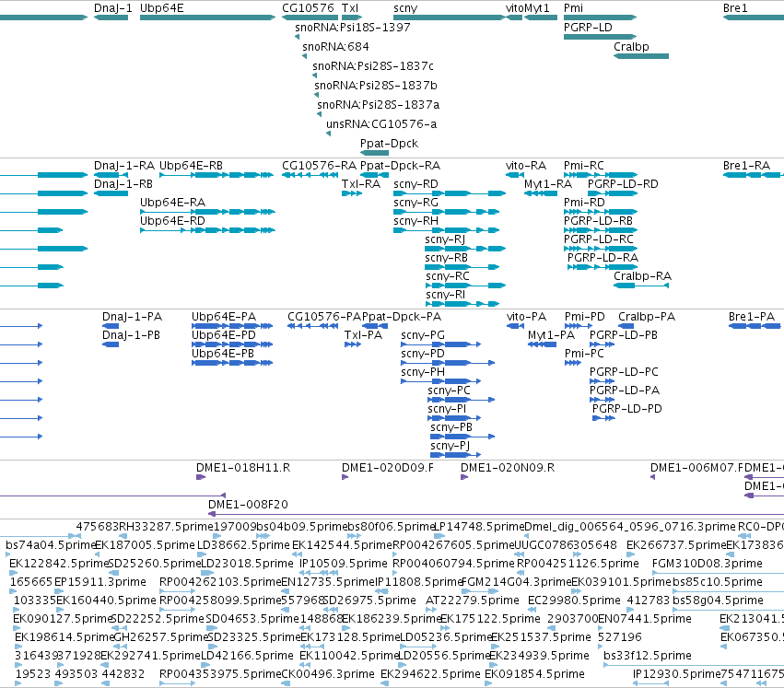
Task: Click transcript Ubp64E-RA
Action: 172,203
